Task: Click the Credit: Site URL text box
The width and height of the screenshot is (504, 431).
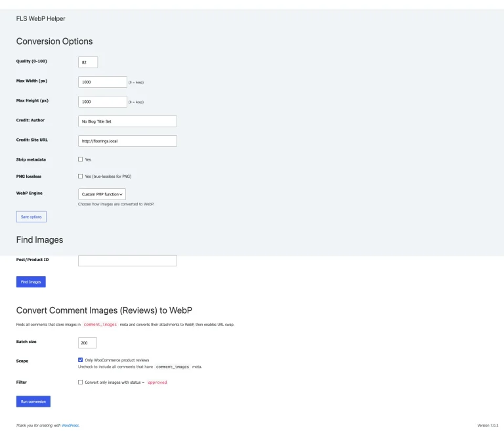Action: click(x=127, y=141)
